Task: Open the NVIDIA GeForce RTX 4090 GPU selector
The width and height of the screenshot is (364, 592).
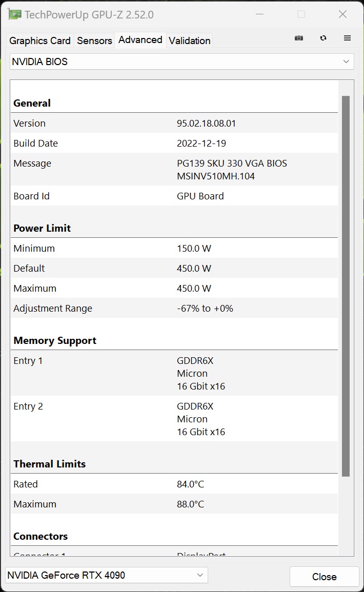Action: pos(107,575)
